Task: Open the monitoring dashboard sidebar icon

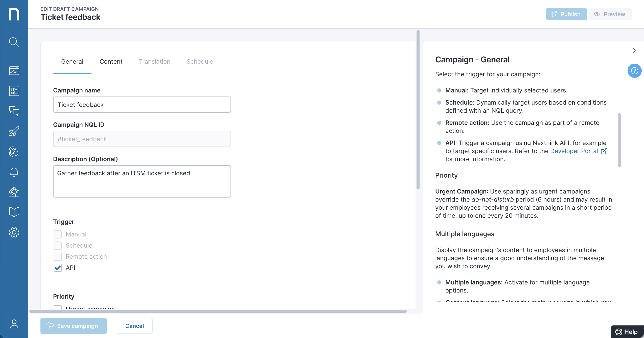Action: (14, 71)
